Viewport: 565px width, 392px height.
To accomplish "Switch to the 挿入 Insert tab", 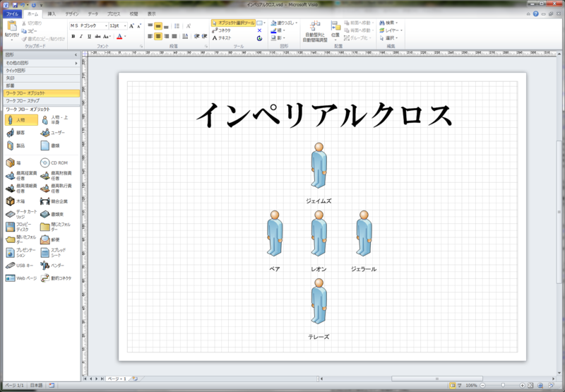I will point(52,14).
